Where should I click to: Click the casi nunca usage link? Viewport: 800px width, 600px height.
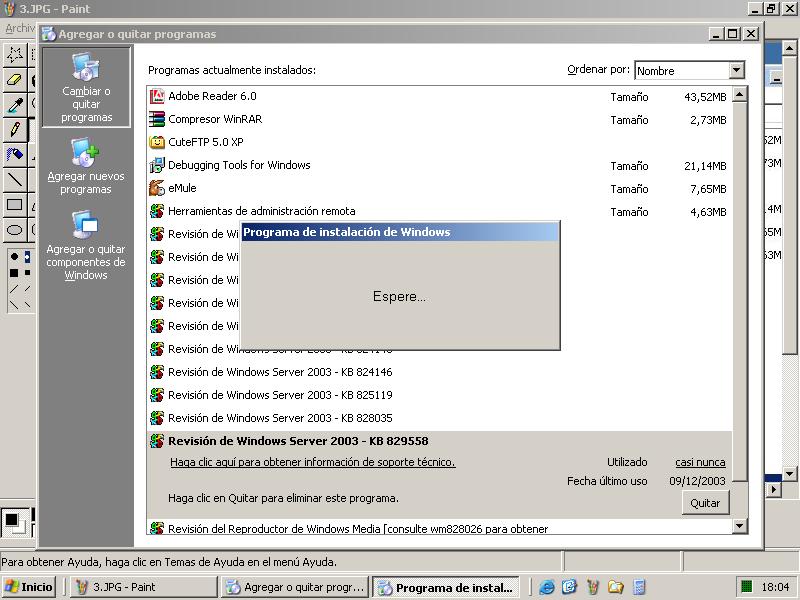point(700,462)
